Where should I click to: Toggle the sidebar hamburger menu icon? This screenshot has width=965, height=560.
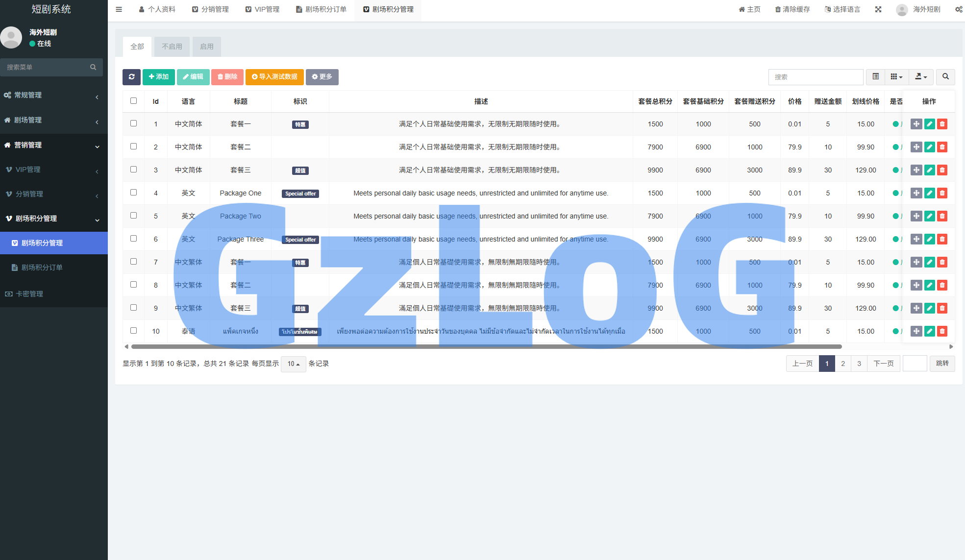pos(119,9)
